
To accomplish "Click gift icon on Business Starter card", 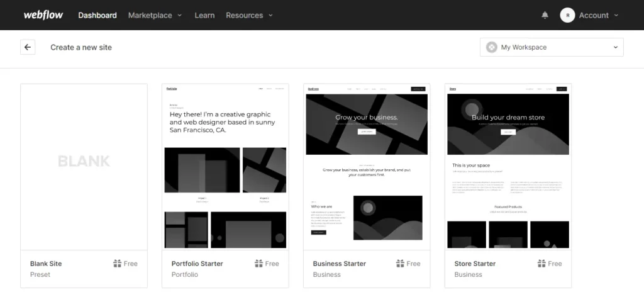I will (x=400, y=264).
